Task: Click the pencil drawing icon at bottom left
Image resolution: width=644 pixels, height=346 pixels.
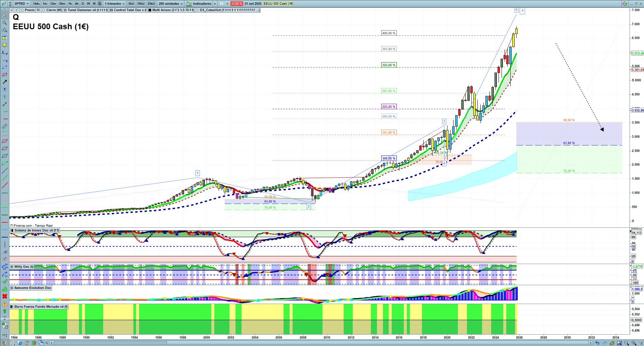Action: [5, 343]
